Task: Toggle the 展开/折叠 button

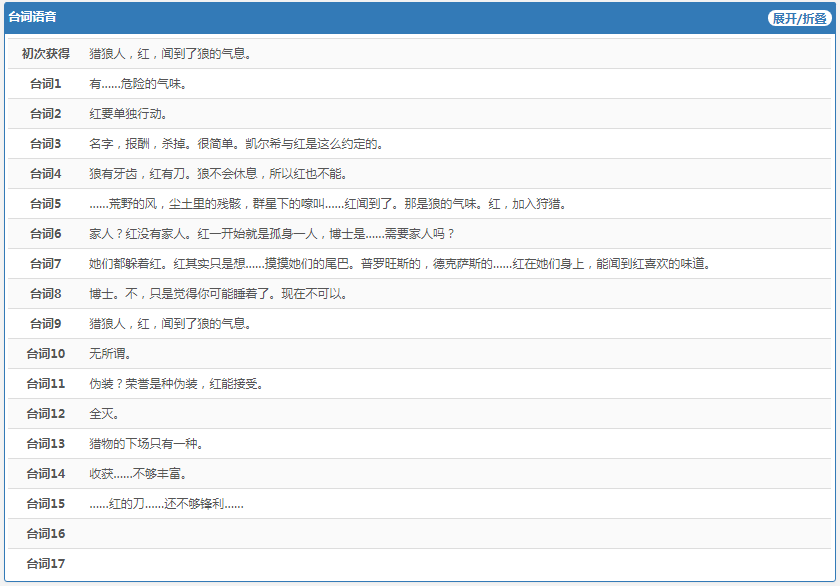Action: (x=799, y=18)
